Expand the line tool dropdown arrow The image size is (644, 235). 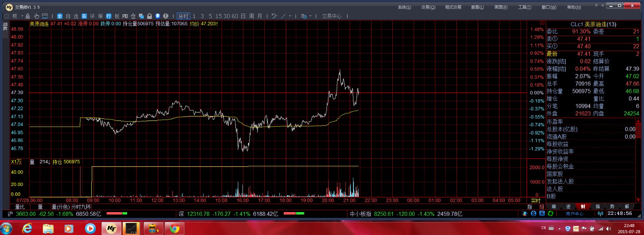pyautogui.click(x=290, y=16)
